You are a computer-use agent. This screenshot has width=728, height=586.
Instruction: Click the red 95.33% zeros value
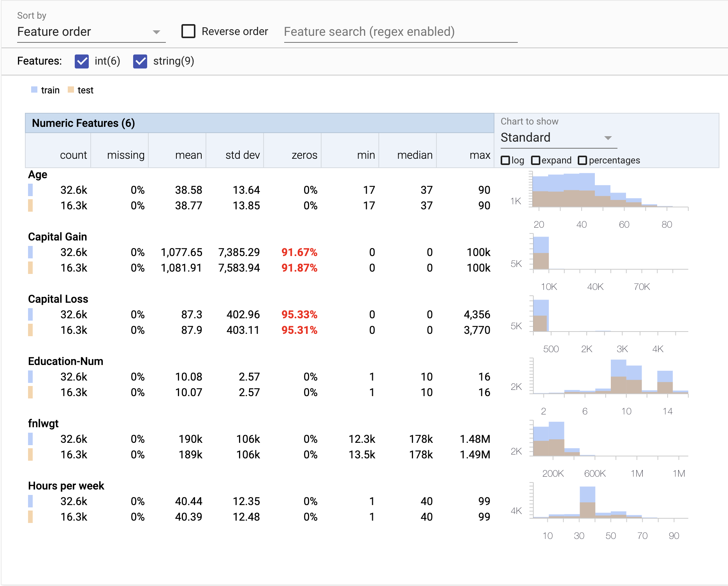(299, 314)
